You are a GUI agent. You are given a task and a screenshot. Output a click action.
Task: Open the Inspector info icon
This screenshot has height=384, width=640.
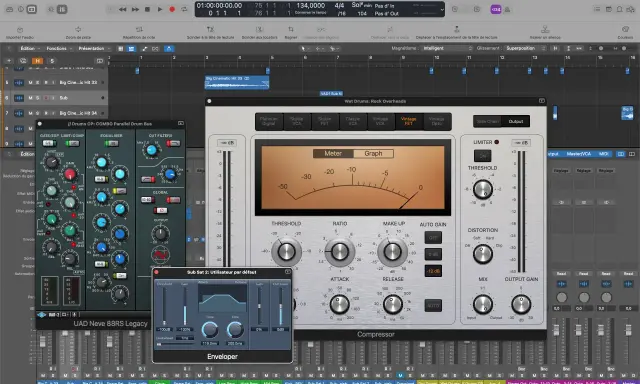click(20, 9)
